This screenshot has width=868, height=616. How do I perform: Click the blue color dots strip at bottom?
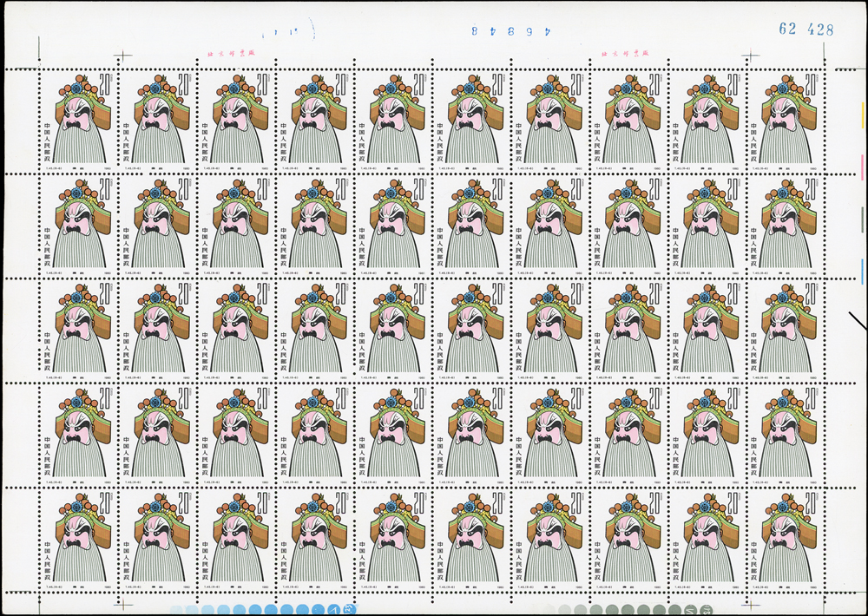tap(259, 610)
